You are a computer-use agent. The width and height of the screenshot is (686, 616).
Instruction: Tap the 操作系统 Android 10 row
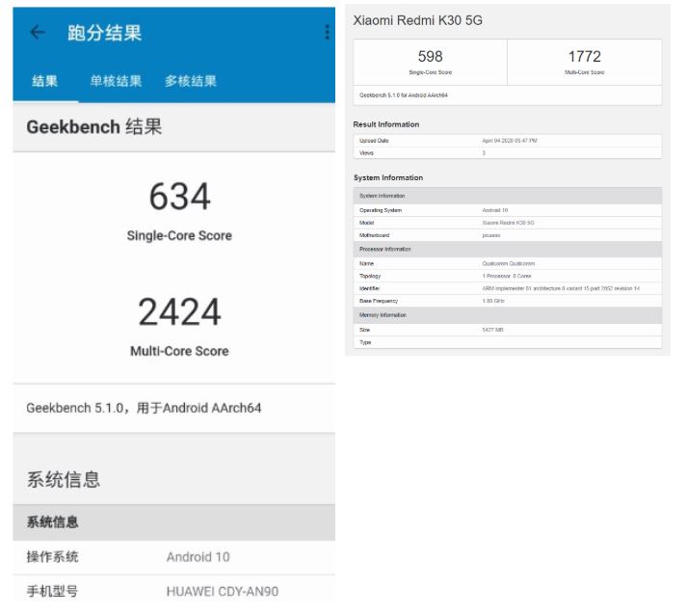[x=173, y=556]
